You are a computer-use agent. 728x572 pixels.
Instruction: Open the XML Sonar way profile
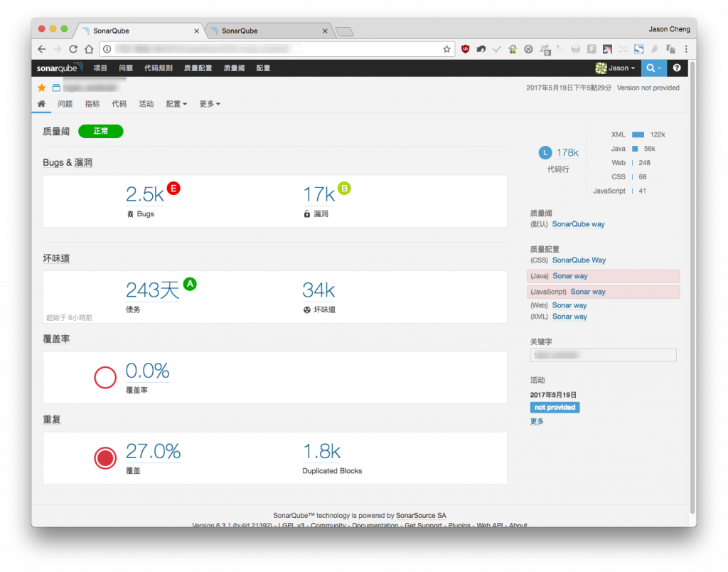click(x=569, y=317)
